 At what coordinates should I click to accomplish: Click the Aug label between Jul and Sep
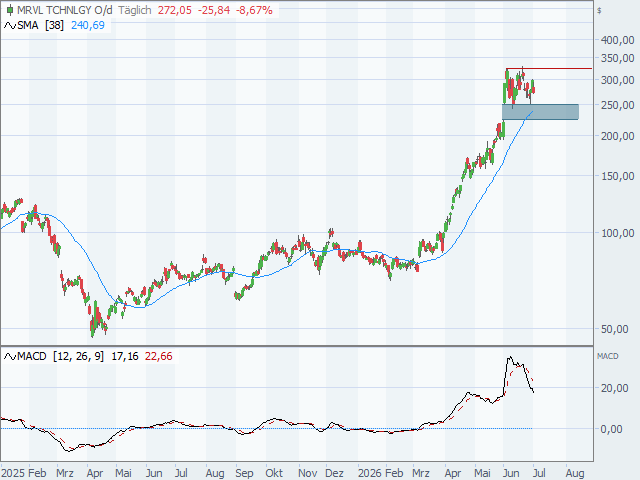(215, 473)
